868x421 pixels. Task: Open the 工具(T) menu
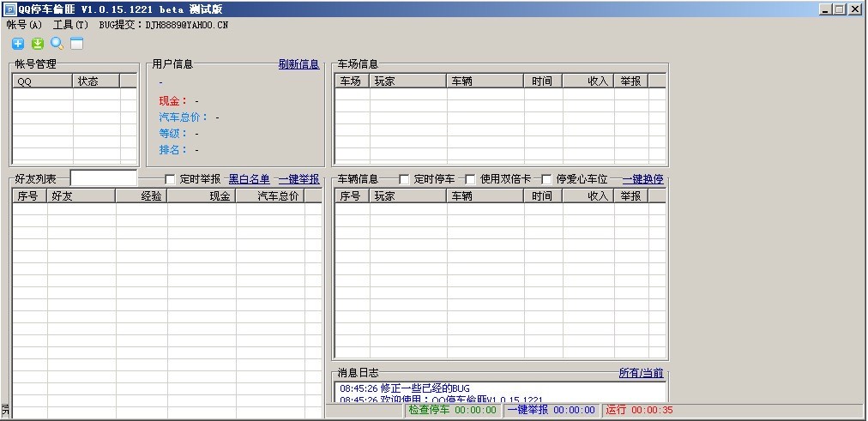(x=70, y=25)
